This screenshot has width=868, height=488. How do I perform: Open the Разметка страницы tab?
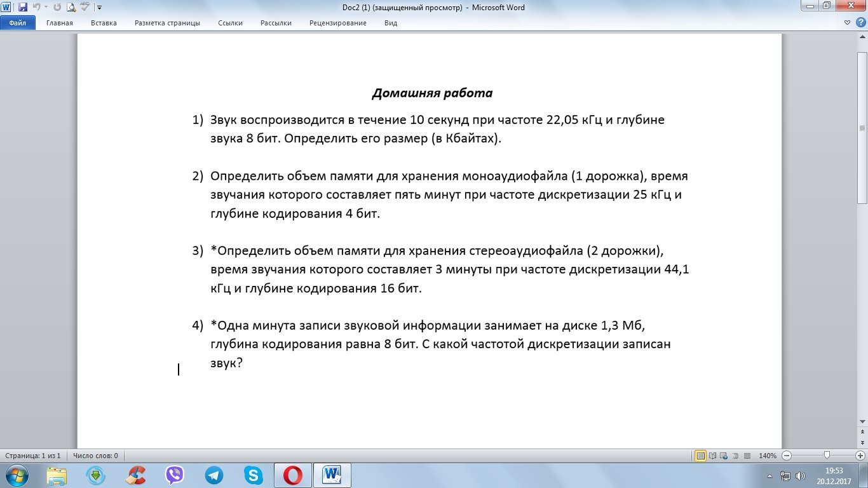pos(167,23)
